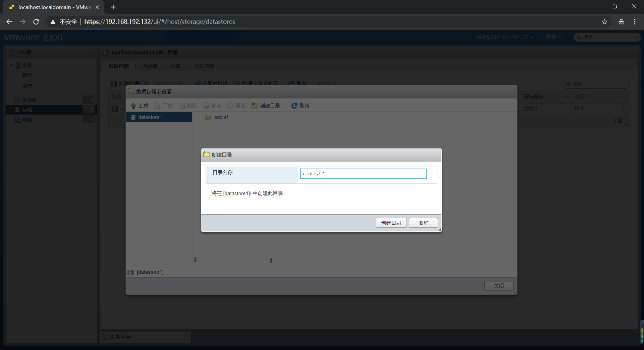644x350 pixels.
Task: Select 存储 in the navigator
Action: pyautogui.click(x=27, y=110)
